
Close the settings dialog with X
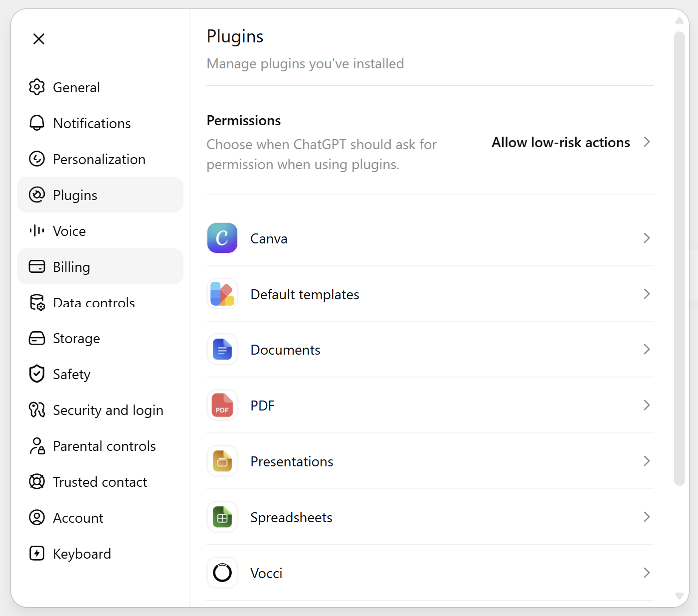click(x=39, y=39)
